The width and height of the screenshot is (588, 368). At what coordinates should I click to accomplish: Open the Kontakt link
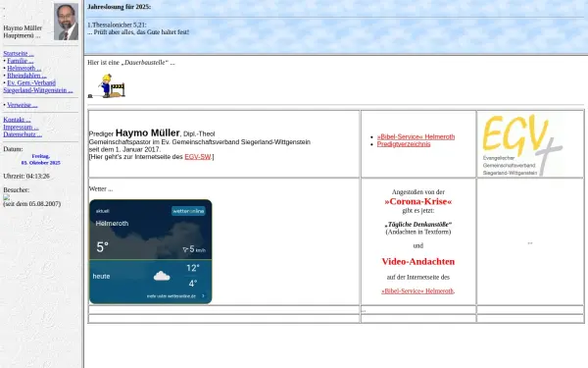(17, 120)
